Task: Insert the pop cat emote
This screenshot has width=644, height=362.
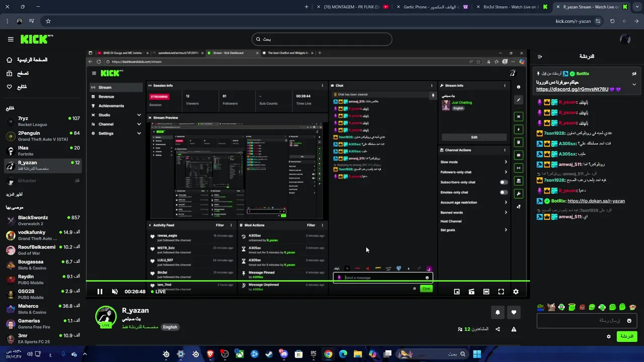Action: (551, 307)
